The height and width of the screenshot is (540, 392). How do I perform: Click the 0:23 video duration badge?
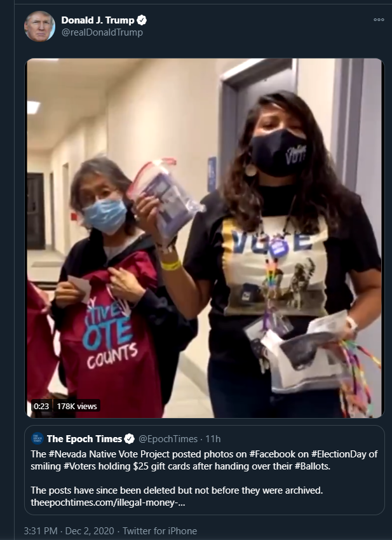[x=41, y=406]
